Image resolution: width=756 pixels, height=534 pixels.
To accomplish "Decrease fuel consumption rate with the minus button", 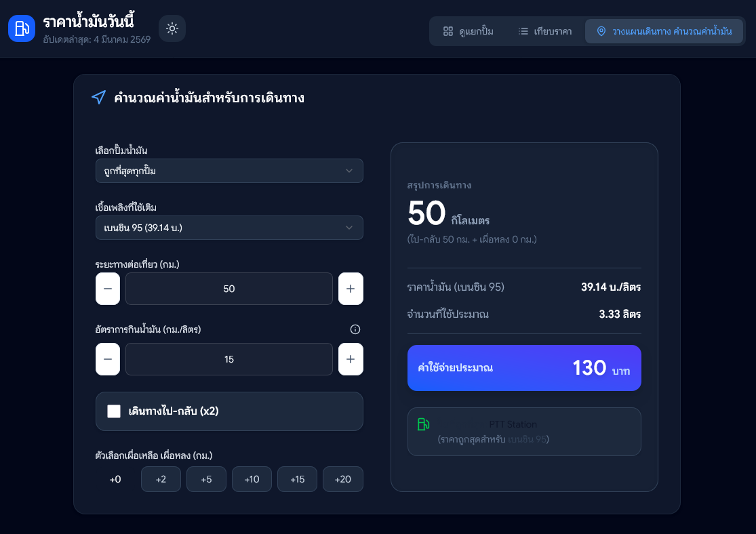I will 108,359.
